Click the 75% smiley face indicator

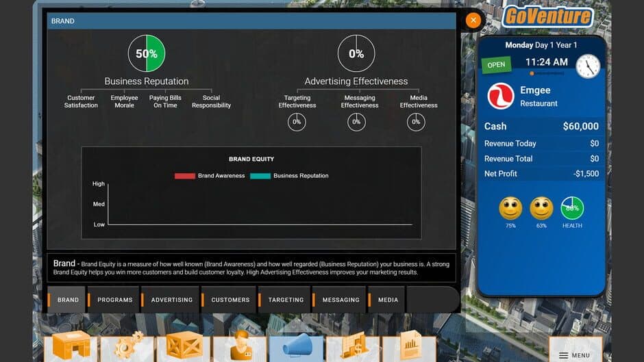coord(510,209)
